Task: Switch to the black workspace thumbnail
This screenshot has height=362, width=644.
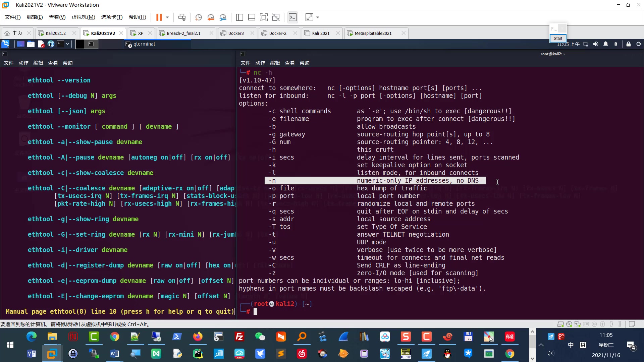Action: tap(80, 44)
